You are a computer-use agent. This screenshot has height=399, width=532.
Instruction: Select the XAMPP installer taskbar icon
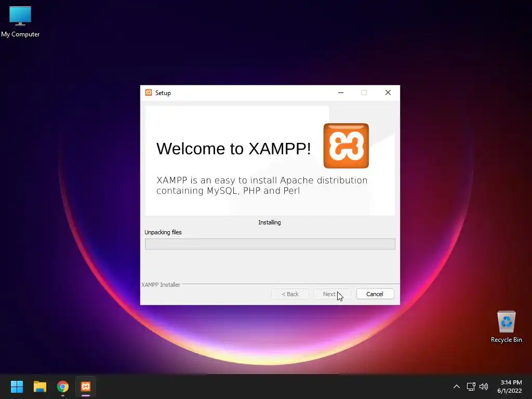click(x=86, y=387)
